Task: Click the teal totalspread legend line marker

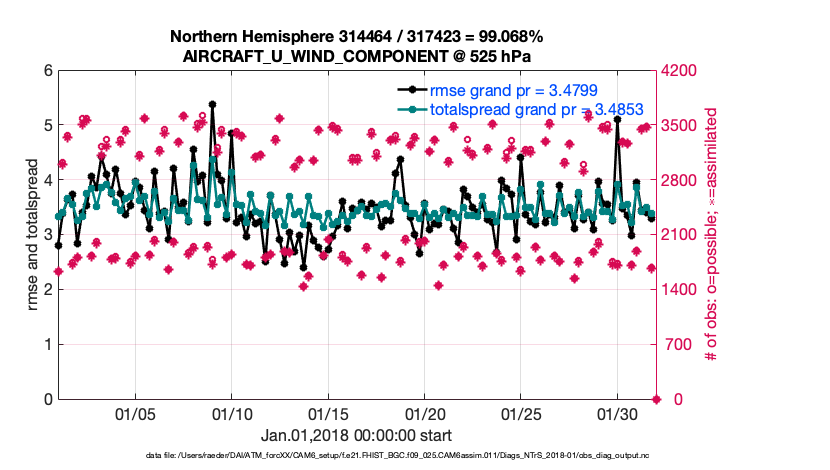Action: tap(410, 109)
